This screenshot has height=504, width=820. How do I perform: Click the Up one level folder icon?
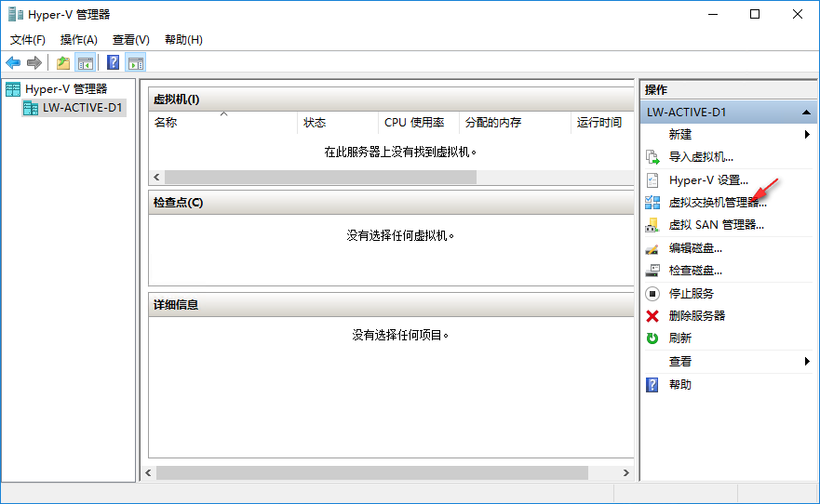[63, 63]
